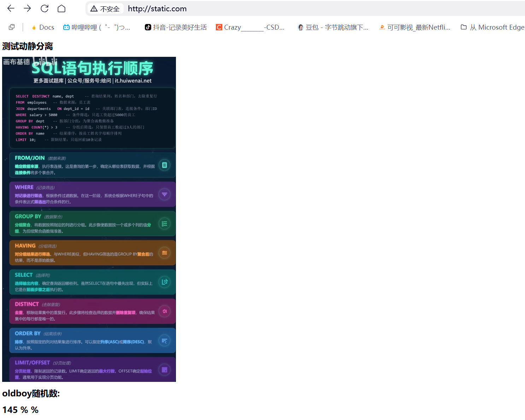Click the LIMIT/OFFSET purple icon in the image

[164, 370]
